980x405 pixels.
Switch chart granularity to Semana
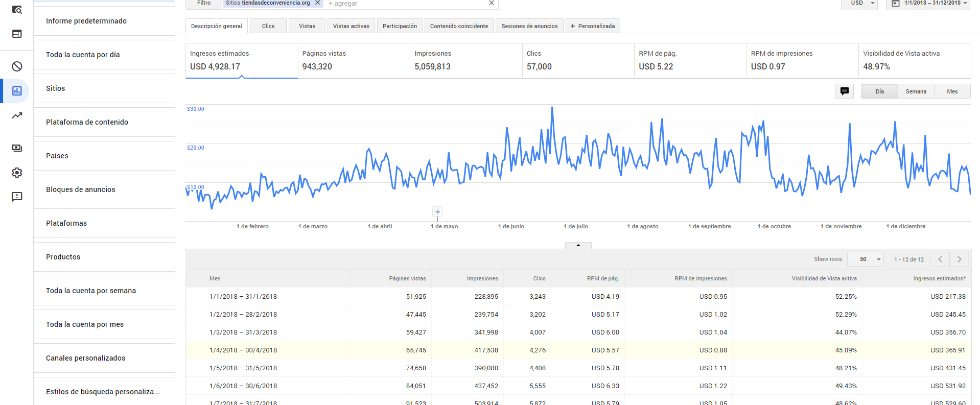pyautogui.click(x=916, y=91)
